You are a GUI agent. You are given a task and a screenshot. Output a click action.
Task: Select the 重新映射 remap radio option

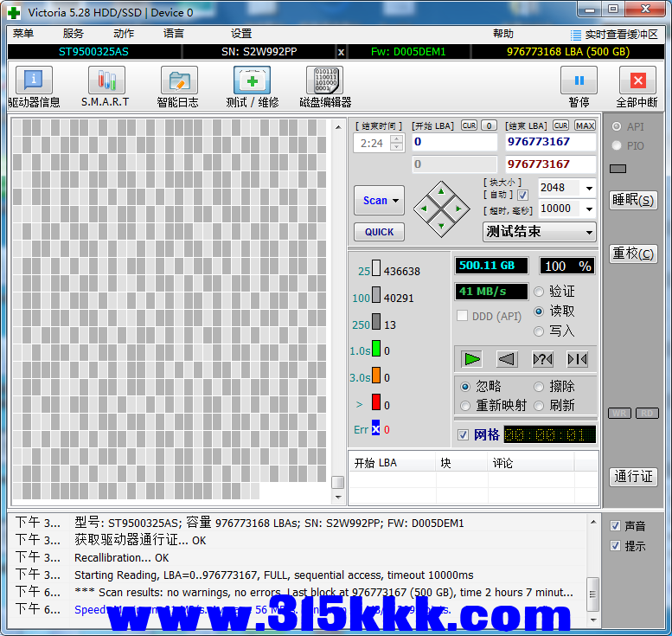pos(465,406)
